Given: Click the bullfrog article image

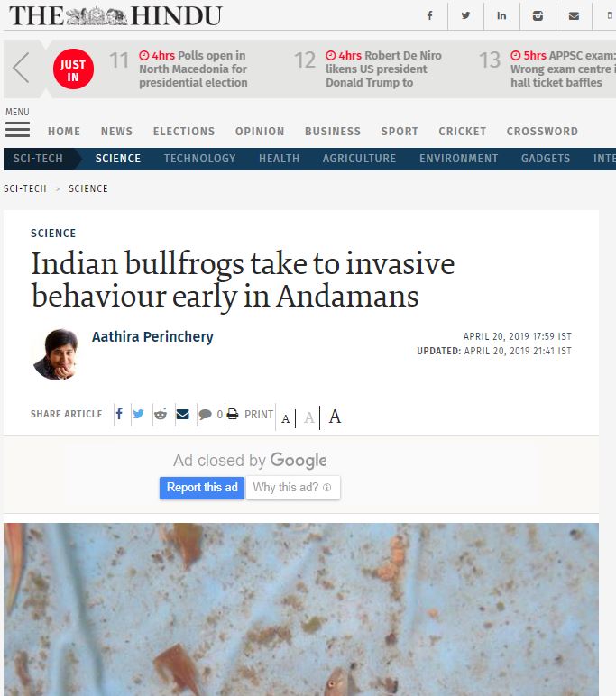Looking at the screenshot, I should click(x=301, y=609).
